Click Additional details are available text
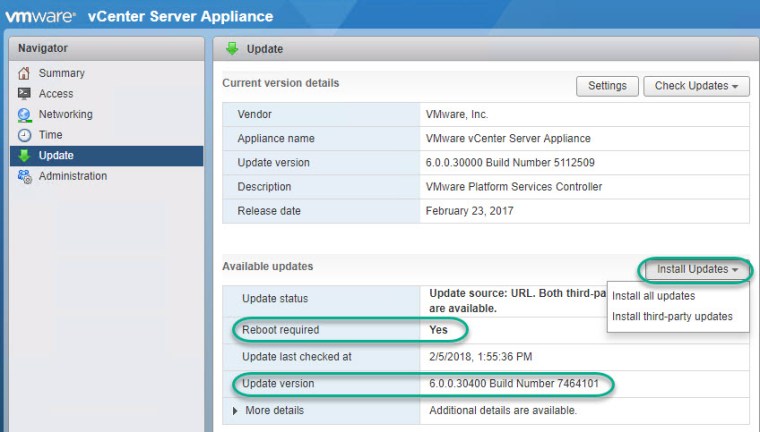The width and height of the screenshot is (760, 432). pos(503,411)
